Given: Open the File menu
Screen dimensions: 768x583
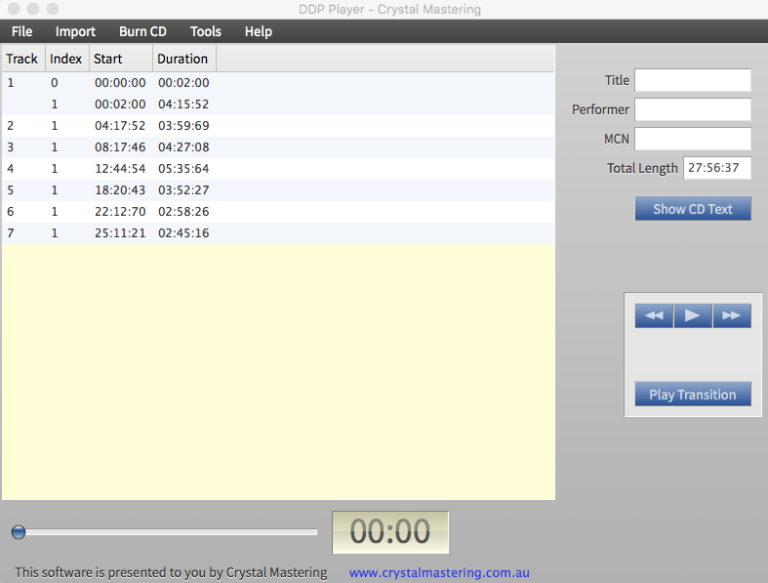Looking at the screenshot, I should (22, 31).
